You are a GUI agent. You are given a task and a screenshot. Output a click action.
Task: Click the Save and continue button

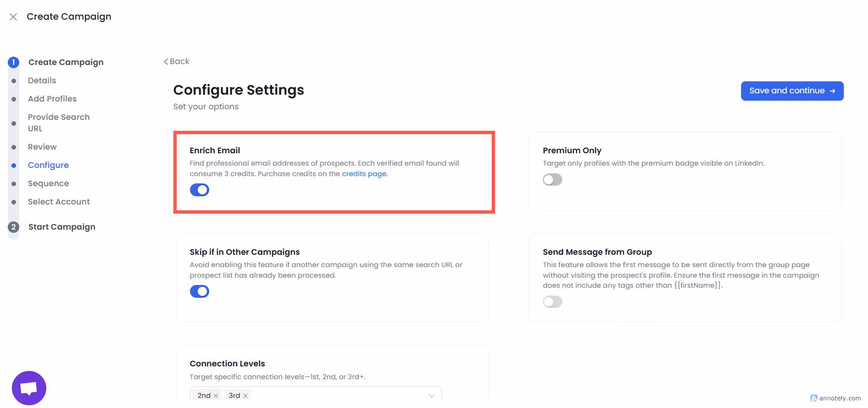[x=792, y=91]
